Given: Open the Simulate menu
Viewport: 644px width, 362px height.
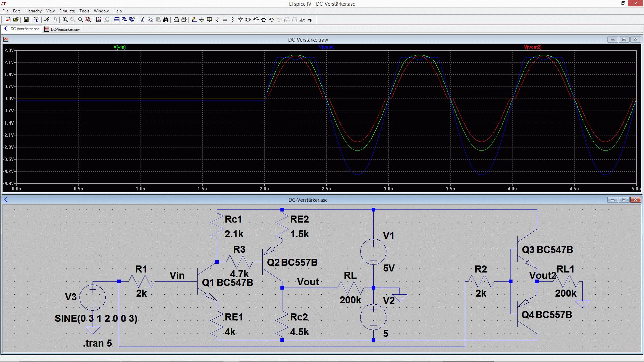Looking at the screenshot, I should pos(67,11).
